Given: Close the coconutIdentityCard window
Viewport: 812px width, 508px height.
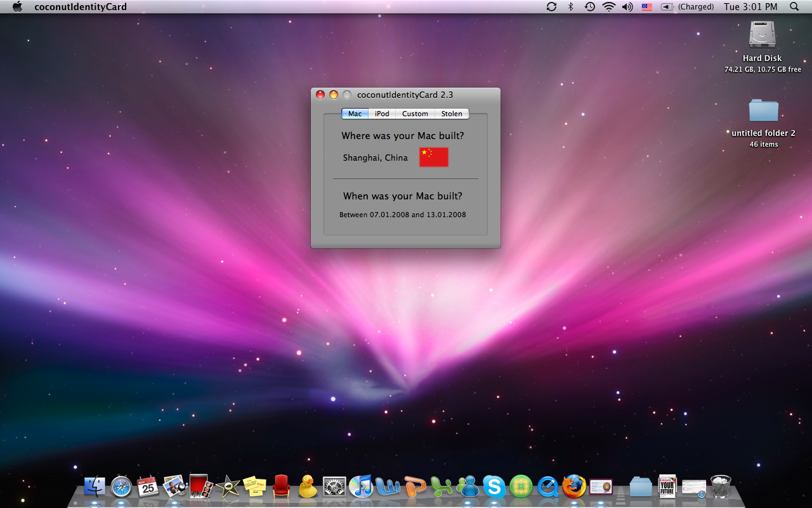Looking at the screenshot, I should [320, 95].
